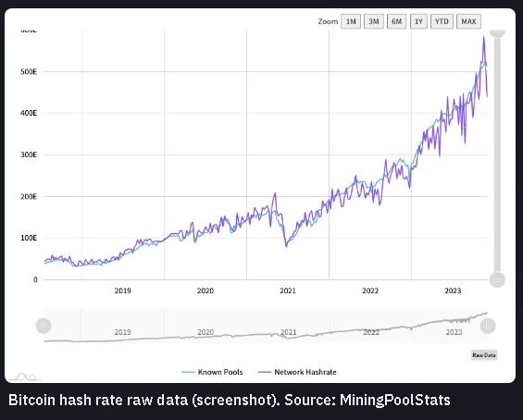Toggle the Network Hashrate series

(297, 372)
